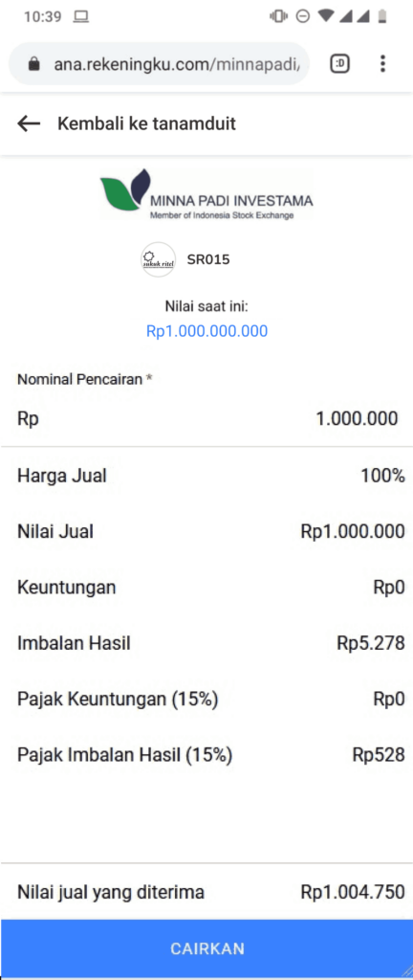
Task: Tap the Harga Jual 100% value
Action: pyautogui.click(x=382, y=476)
